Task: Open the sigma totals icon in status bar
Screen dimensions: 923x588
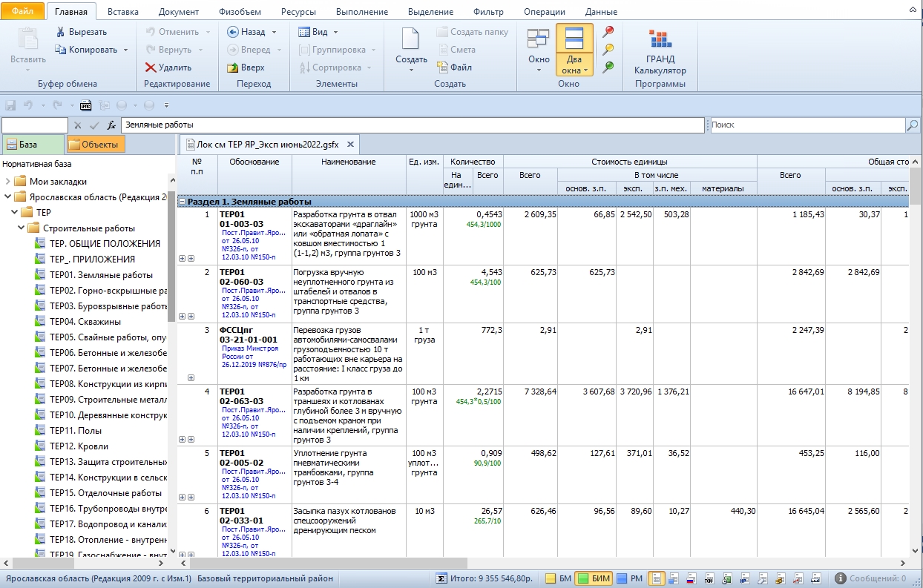Action: [x=441, y=578]
